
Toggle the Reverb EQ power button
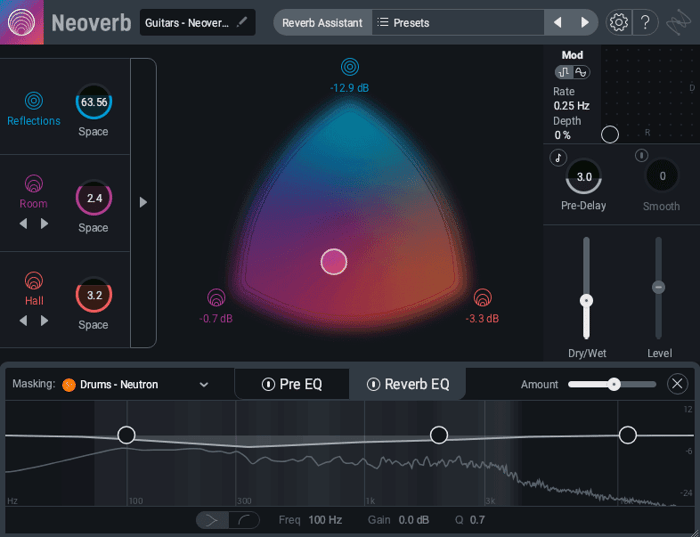point(373,384)
